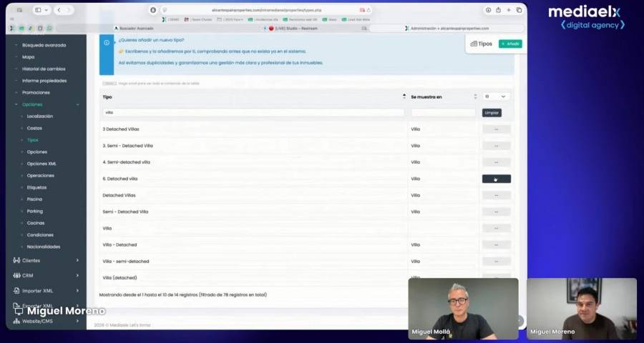The height and width of the screenshot is (343, 644).
Task: Open Promociones in the sidebar
Action: coord(36,93)
